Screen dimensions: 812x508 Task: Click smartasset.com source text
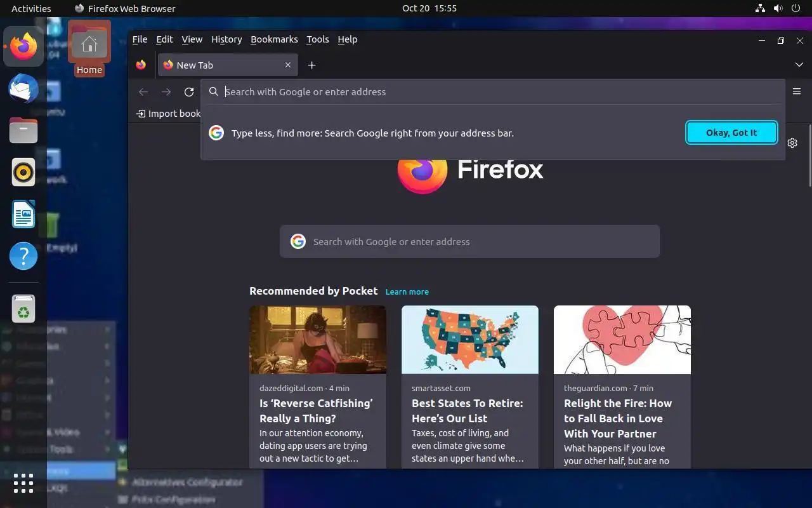click(x=441, y=388)
